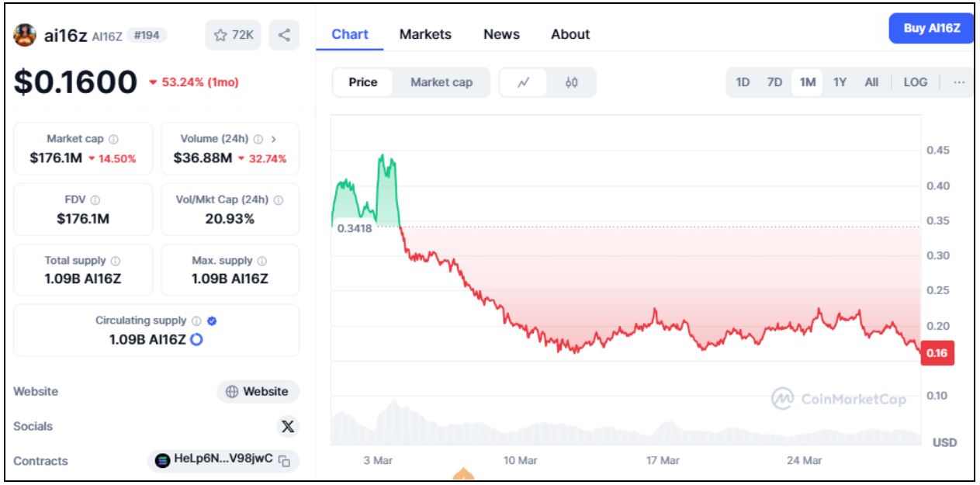
Task: Click the 0.3418 baseline price label
Action: click(355, 228)
